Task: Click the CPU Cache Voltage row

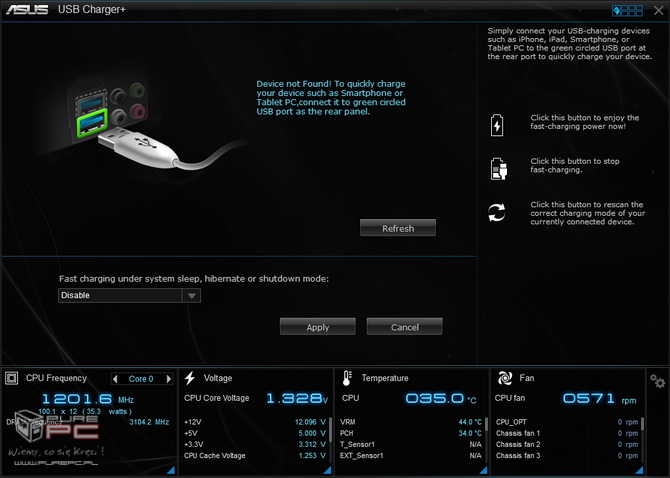Action: point(255,456)
